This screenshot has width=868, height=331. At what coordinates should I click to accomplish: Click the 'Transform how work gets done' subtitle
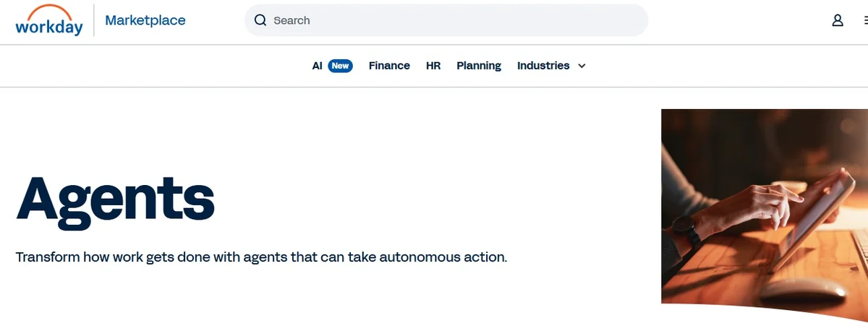(261, 257)
